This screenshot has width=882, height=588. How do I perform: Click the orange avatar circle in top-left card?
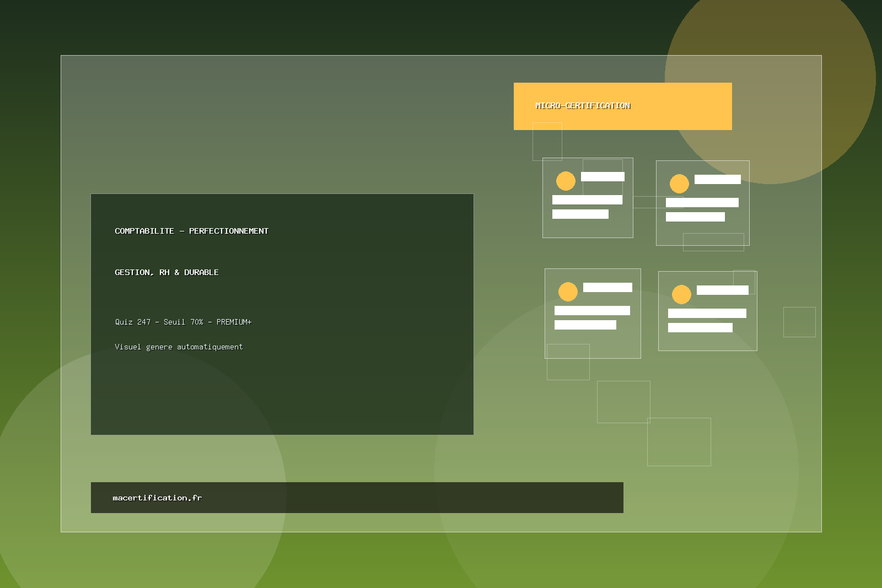566,181
